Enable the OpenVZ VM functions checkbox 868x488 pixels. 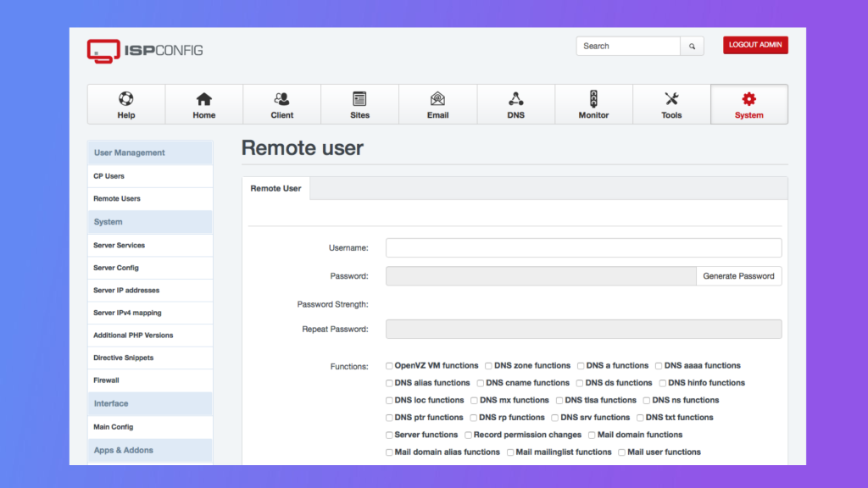(x=388, y=365)
